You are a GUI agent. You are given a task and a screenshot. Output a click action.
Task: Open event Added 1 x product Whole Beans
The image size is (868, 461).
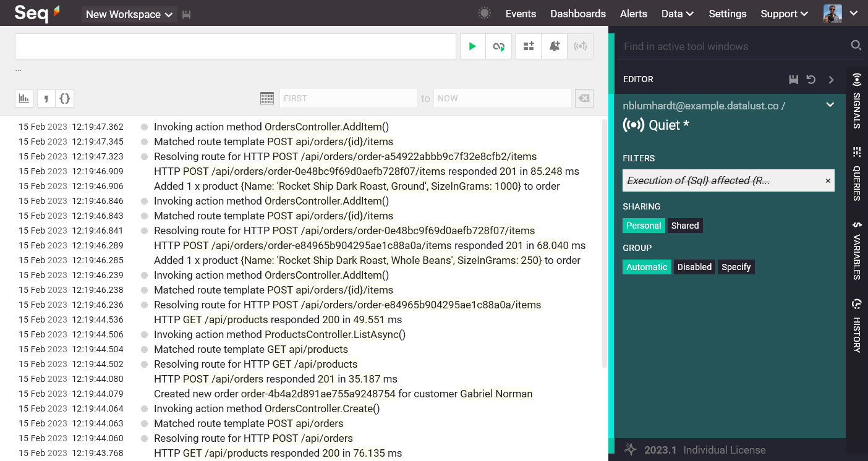pos(367,260)
